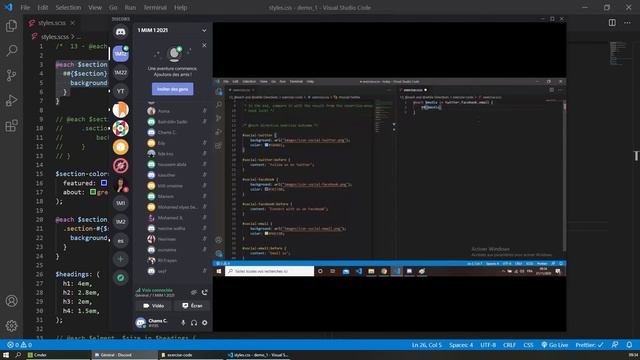Image resolution: width=640 pixels, height=360 pixels.
Task: Open the notifications bell in status bar
Action: point(629,345)
